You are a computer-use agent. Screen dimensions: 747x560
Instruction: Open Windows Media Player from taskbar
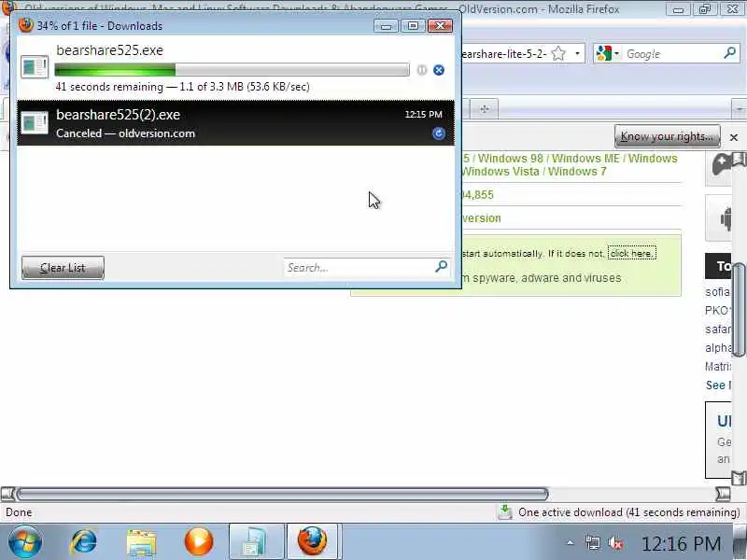click(199, 542)
